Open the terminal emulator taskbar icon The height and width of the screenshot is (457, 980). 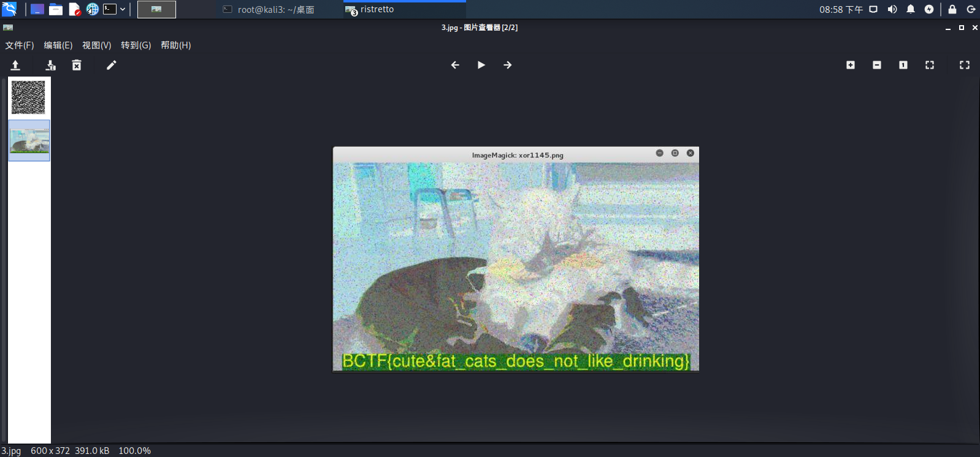[x=110, y=9]
